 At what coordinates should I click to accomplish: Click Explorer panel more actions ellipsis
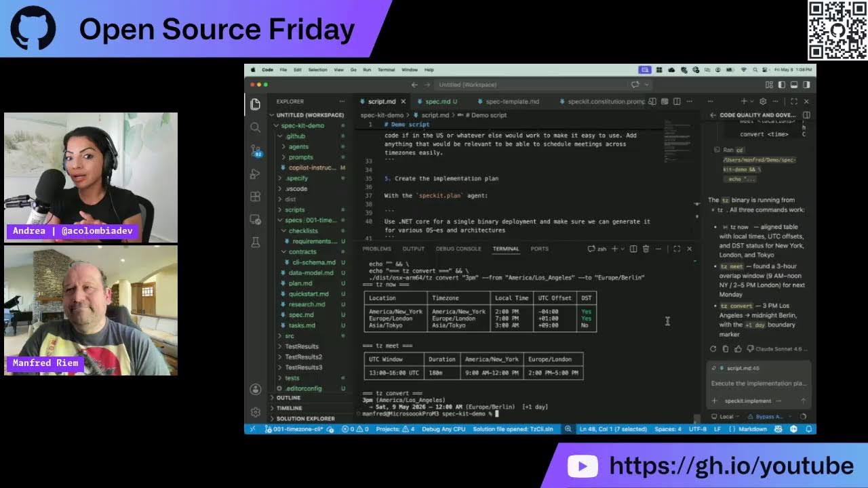[x=342, y=101]
